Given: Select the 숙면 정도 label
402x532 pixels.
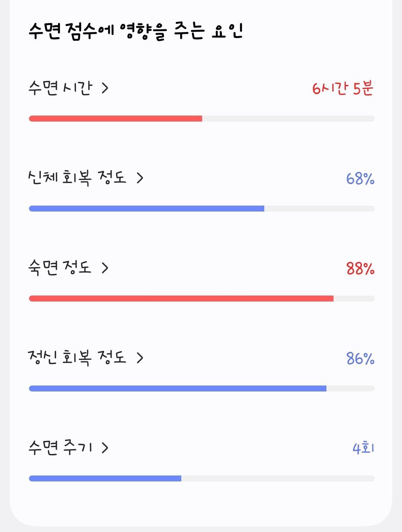Looking at the screenshot, I should [x=60, y=268].
